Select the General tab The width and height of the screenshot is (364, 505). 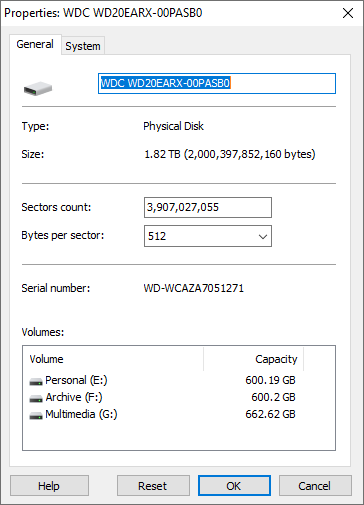(35, 44)
